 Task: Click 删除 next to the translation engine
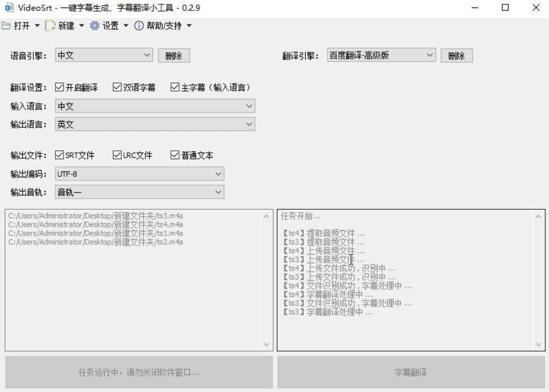pos(457,56)
